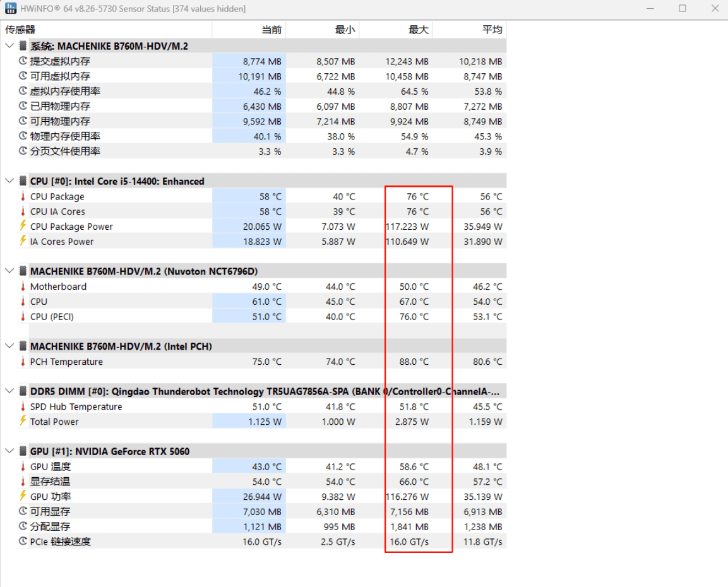Click the 88.0 °C PCH maximum value
This screenshot has width=728, height=587.
coord(414,362)
